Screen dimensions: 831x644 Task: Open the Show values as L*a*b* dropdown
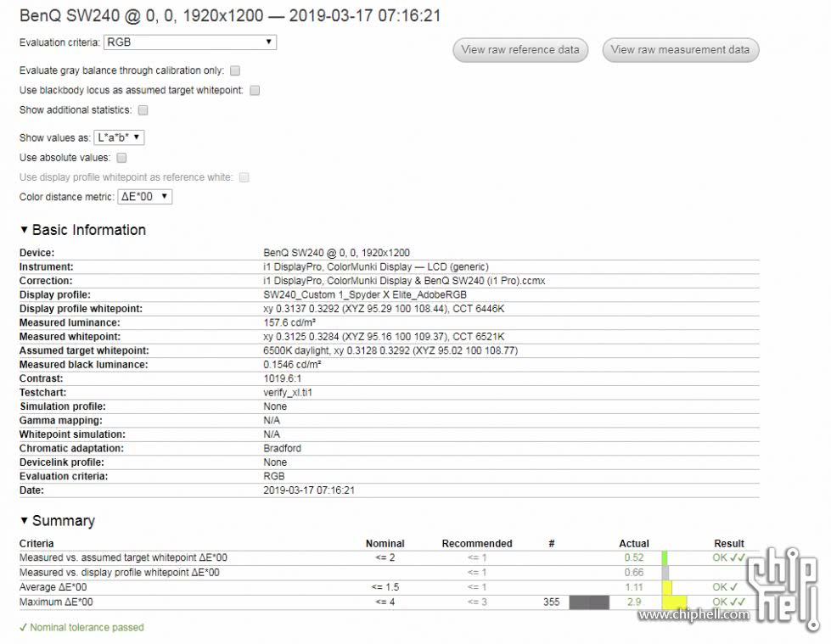point(119,137)
